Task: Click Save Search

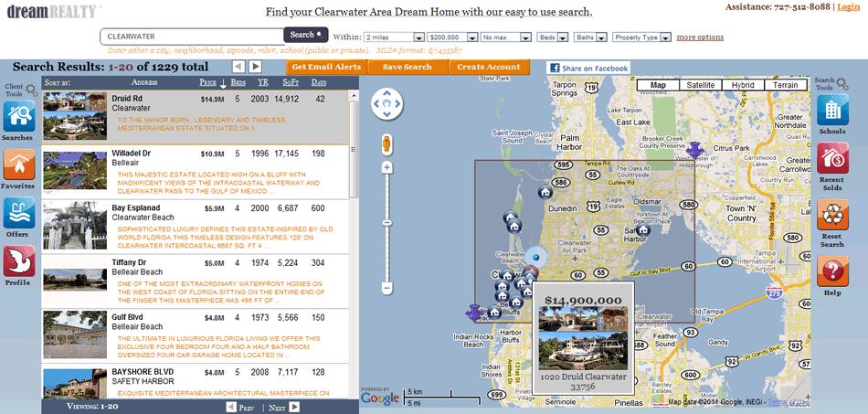Action: pos(407,67)
